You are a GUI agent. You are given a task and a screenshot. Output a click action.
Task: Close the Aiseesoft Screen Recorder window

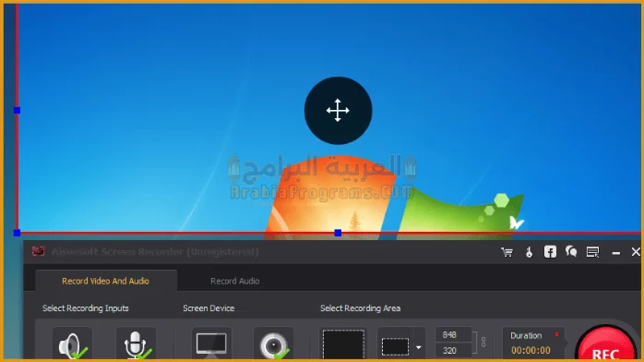tap(636, 252)
